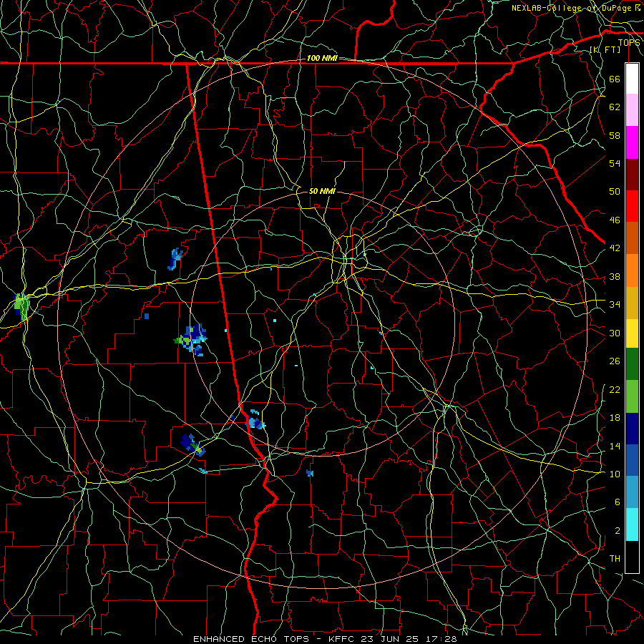Click the 46 legend value

point(615,220)
